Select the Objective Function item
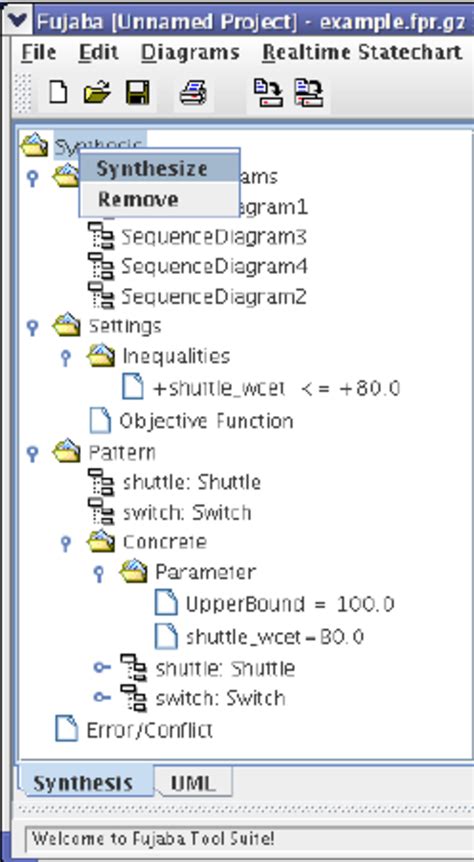The image size is (474, 862). (206, 421)
